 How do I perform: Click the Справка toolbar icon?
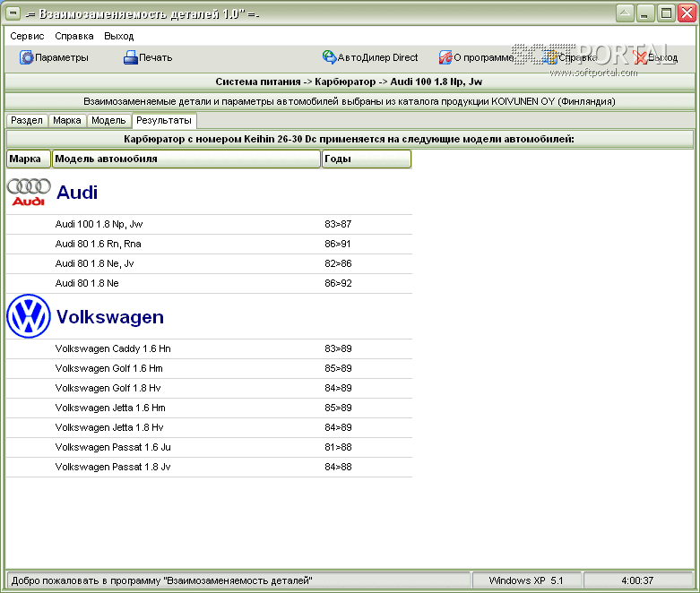551,57
